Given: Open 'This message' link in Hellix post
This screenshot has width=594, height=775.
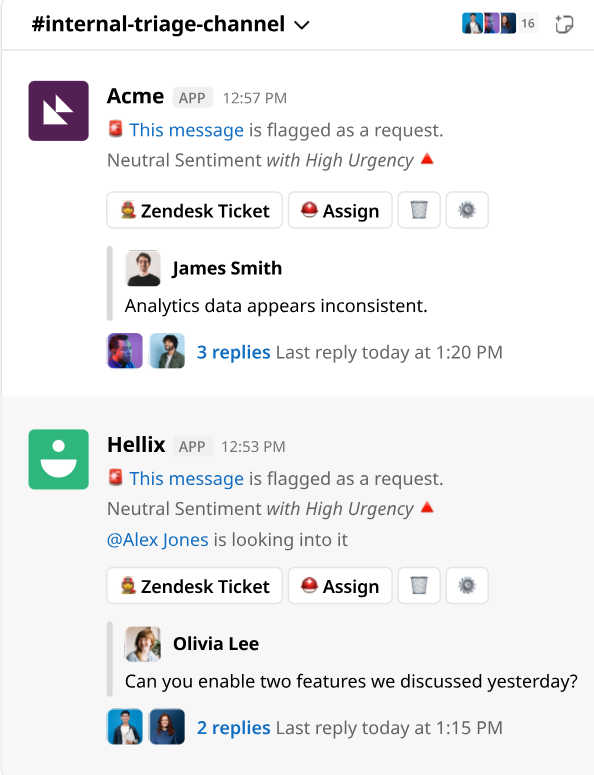Looking at the screenshot, I should pyautogui.click(x=186, y=479).
